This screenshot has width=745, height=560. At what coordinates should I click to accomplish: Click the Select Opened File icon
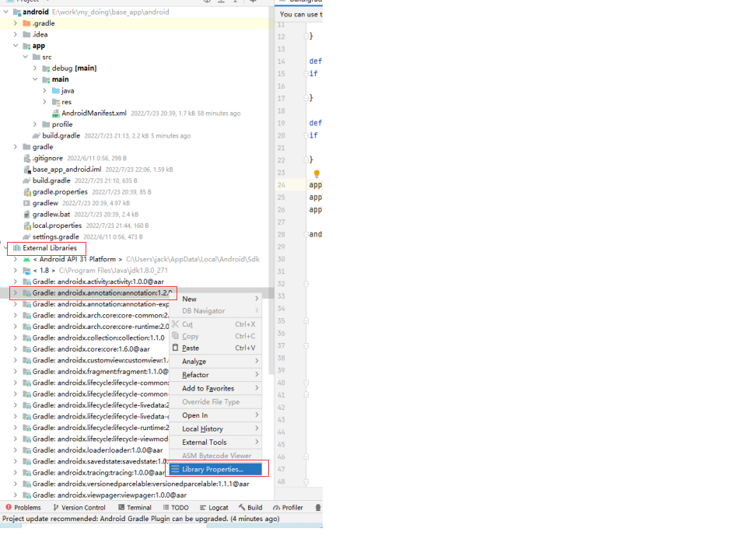(206, 2)
